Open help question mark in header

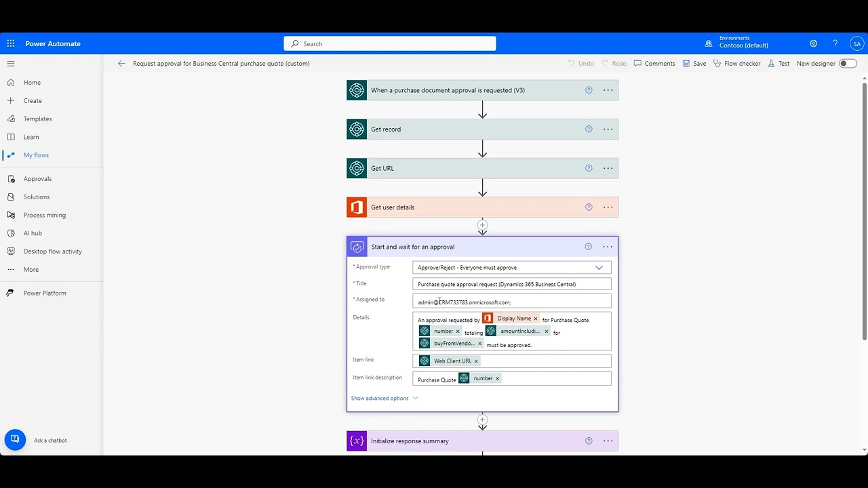pos(835,43)
